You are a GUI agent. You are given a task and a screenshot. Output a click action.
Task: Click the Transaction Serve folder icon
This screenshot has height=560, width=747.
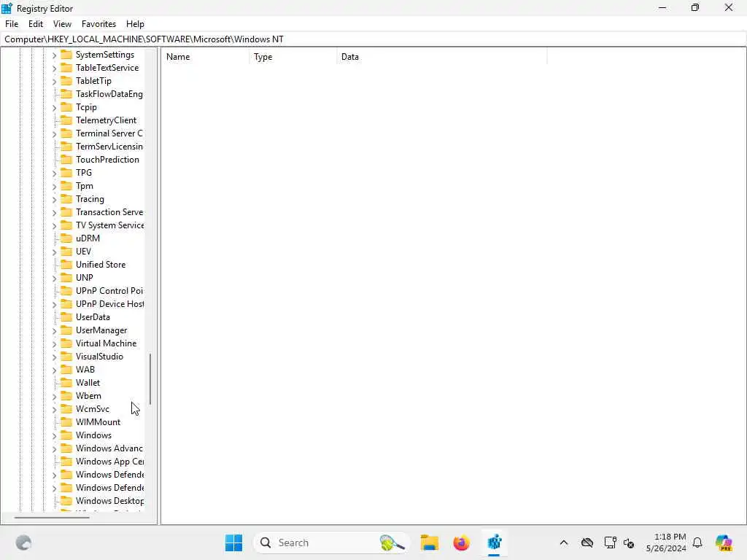click(66, 212)
